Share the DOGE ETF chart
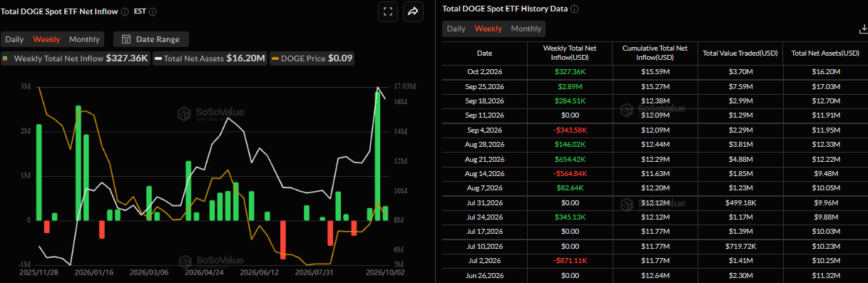The width and height of the screenshot is (868, 283). click(412, 11)
